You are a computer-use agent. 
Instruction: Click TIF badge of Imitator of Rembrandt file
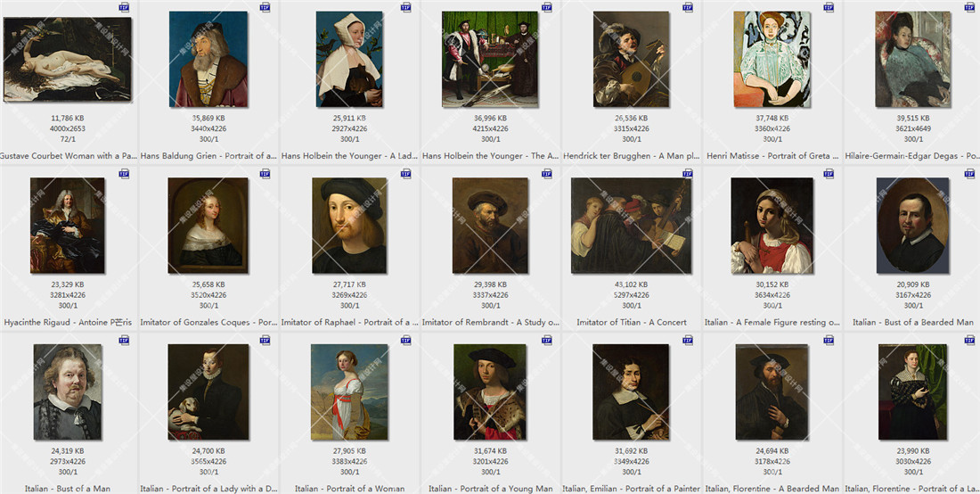pyautogui.click(x=547, y=174)
